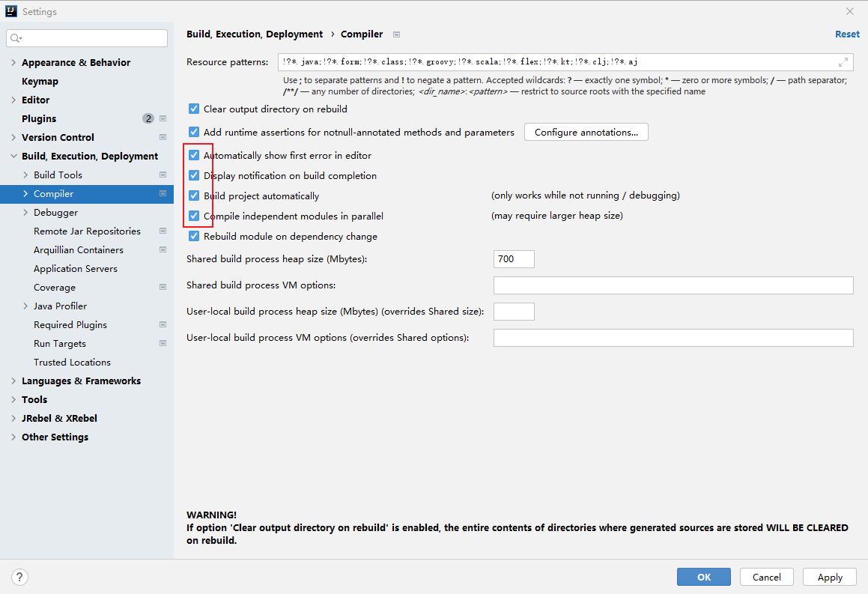Expand the Java Profiler node
The image size is (868, 594).
(25, 306)
